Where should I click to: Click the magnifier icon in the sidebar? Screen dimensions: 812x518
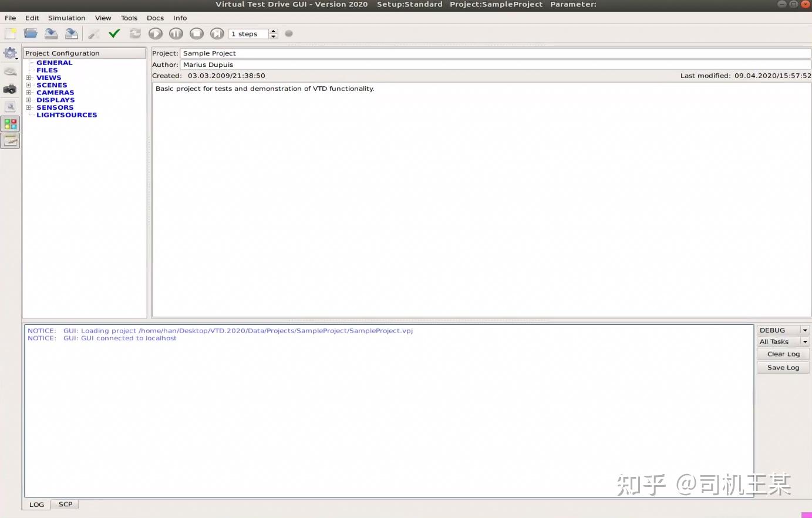point(9,106)
